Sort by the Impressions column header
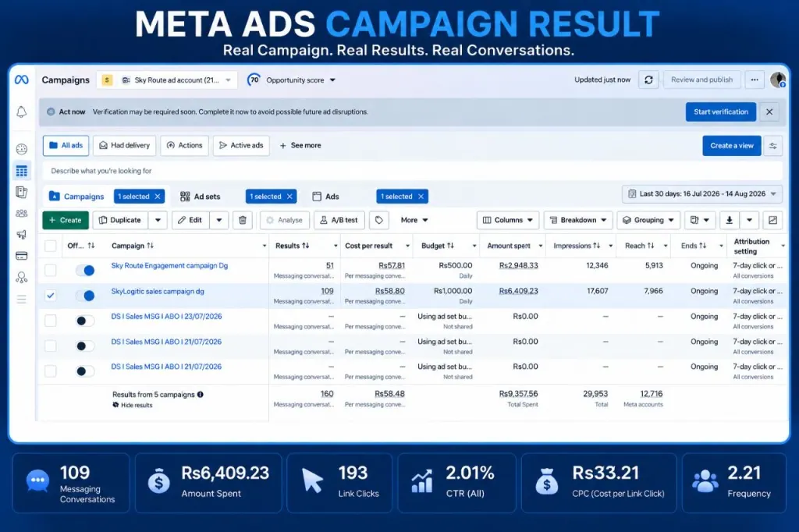Image resolution: width=799 pixels, height=532 pixels. (577, 246)
